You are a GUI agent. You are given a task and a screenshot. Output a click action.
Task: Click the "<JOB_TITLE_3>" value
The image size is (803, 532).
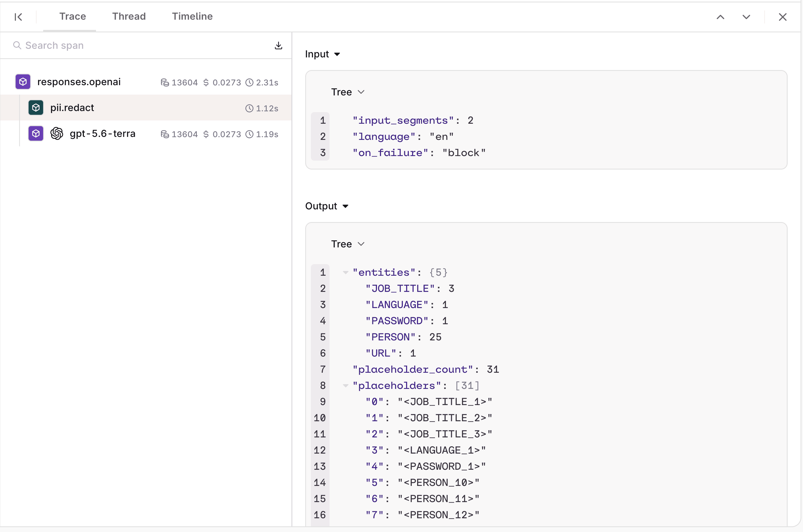(x=445, y=434)
